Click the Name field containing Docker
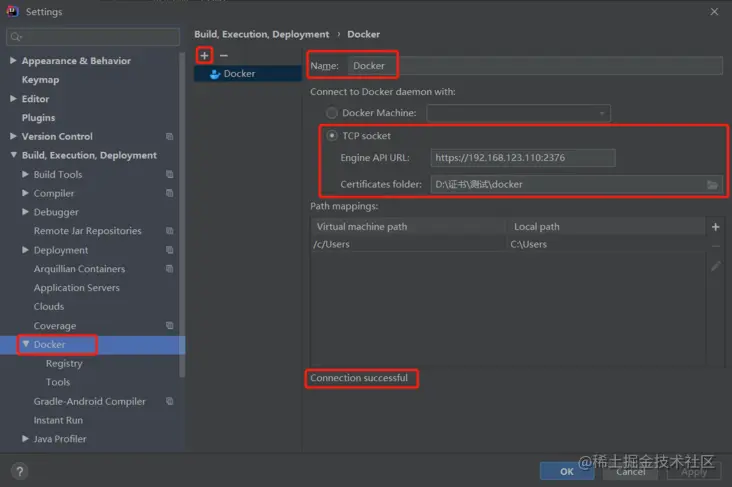 pyautogui.click(x=535, y=66)
